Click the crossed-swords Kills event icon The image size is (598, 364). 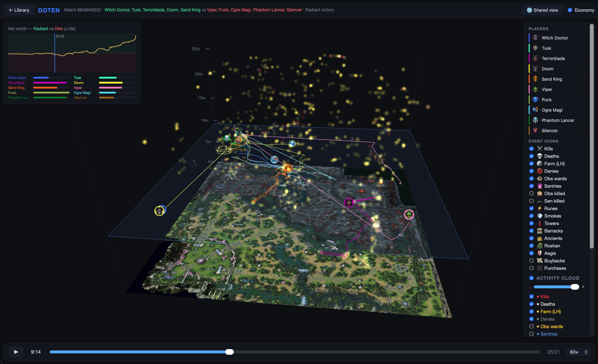pyautogui.click(x=540, y=149)
